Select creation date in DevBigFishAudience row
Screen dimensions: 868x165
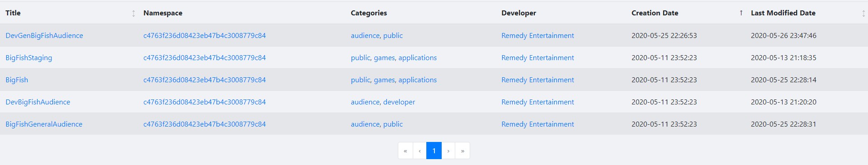pyautogui.click(x=664, y=102)
